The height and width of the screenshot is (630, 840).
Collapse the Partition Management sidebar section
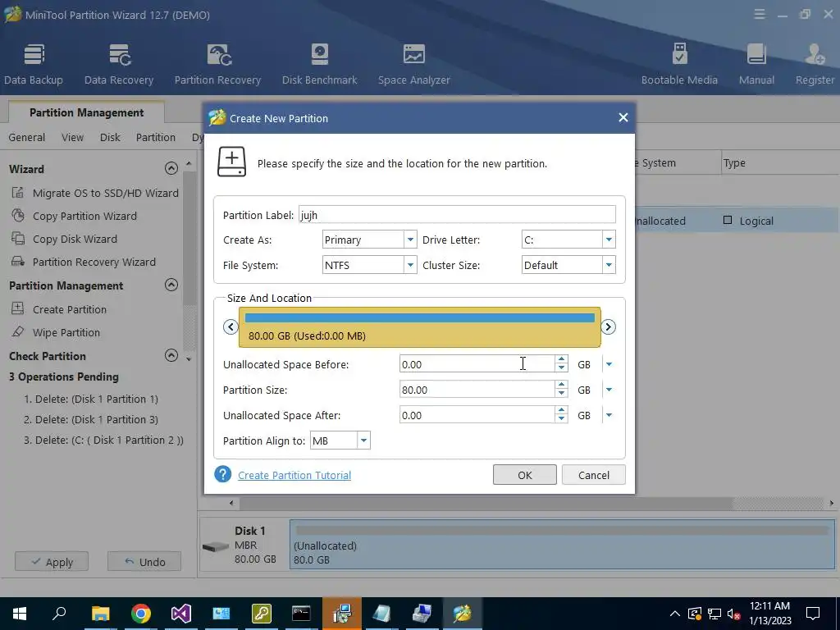click(171, 285)
